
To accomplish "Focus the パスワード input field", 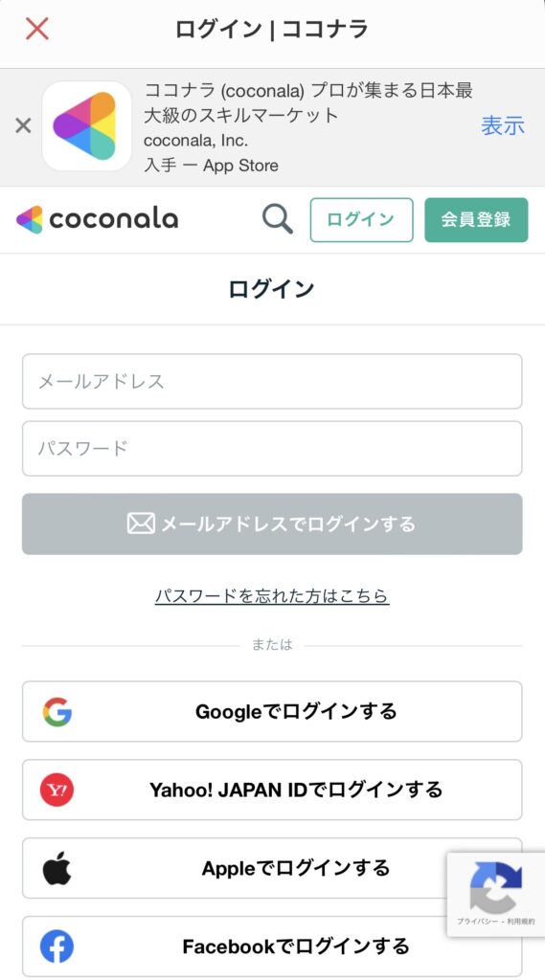I will point(272,448).
